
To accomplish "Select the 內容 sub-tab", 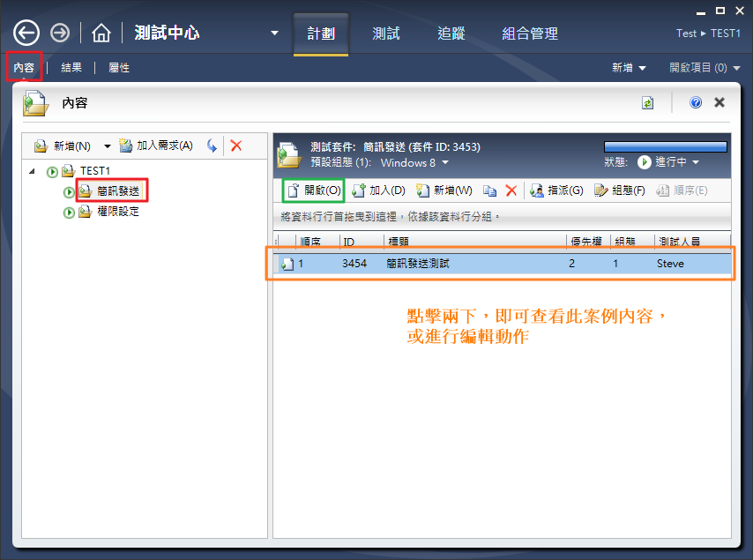I will 24,67.
